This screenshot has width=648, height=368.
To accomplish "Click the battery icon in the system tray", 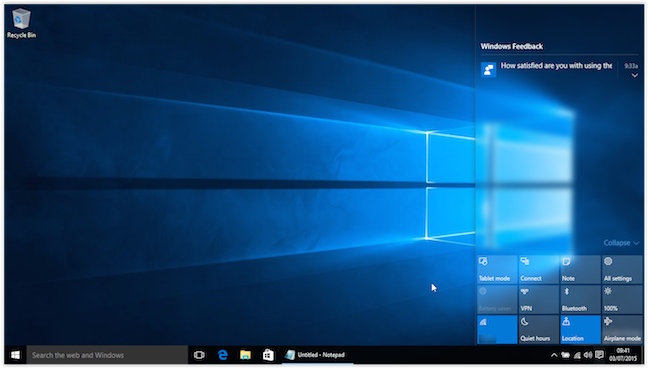I will tap(565, 355).
